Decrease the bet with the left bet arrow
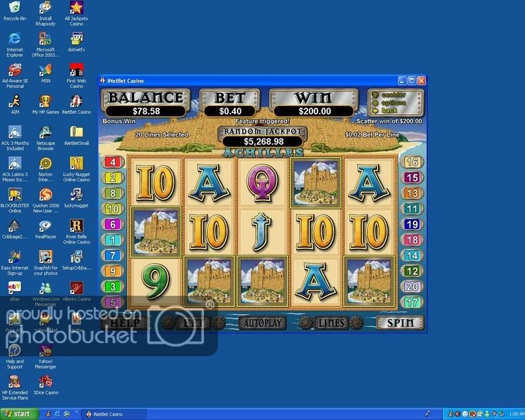 click(168, 323)
